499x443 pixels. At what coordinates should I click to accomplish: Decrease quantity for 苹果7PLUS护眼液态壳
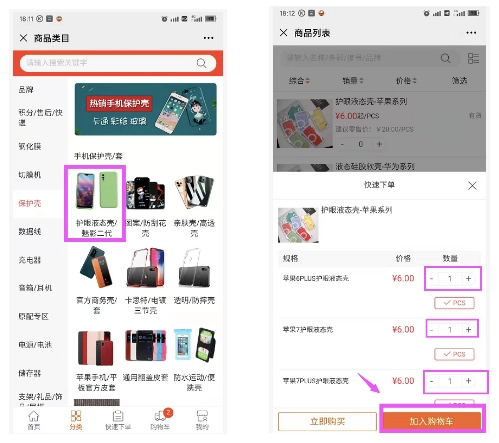(432, 381)
